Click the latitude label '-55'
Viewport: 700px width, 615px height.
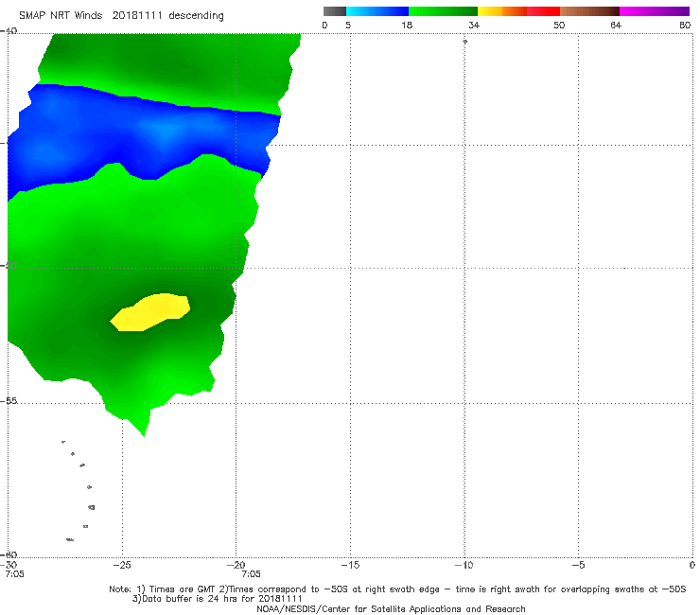pyautogui.click(x=9, y=400)
